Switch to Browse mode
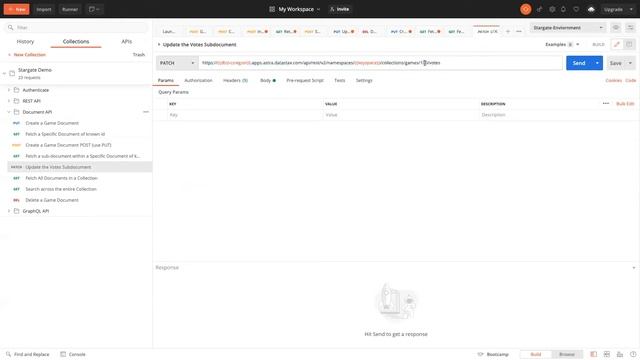Viewport: 640px width, 360px height. coord(567,354)
